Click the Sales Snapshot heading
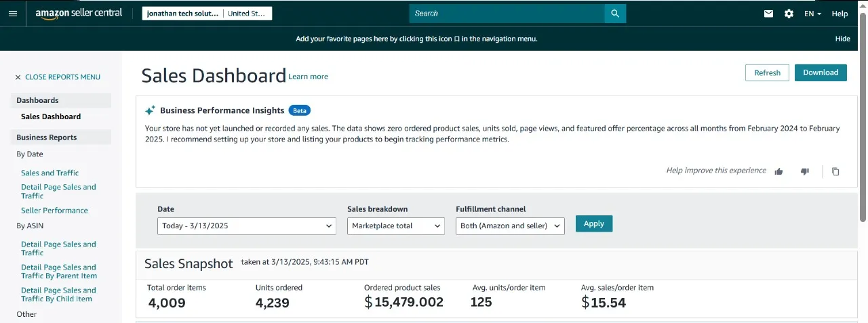Screen dimensions: 868x323 (189, 263)
